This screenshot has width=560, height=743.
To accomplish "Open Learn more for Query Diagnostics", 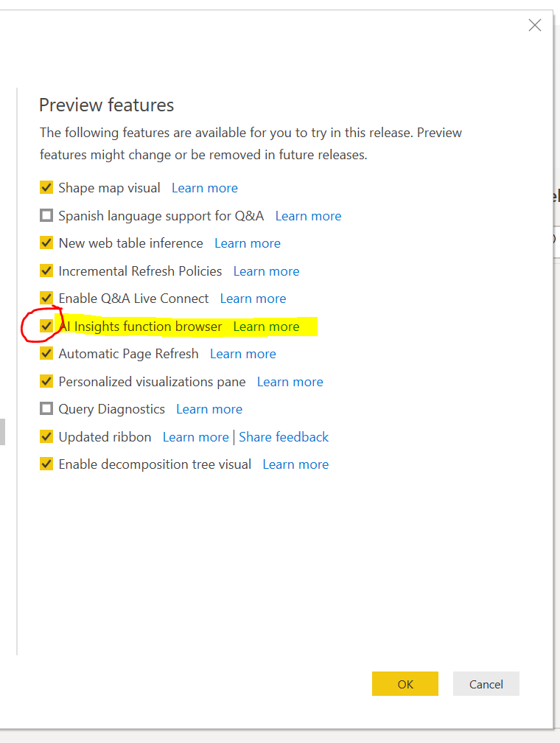I will pyautogui.click(x=209, y=409).
